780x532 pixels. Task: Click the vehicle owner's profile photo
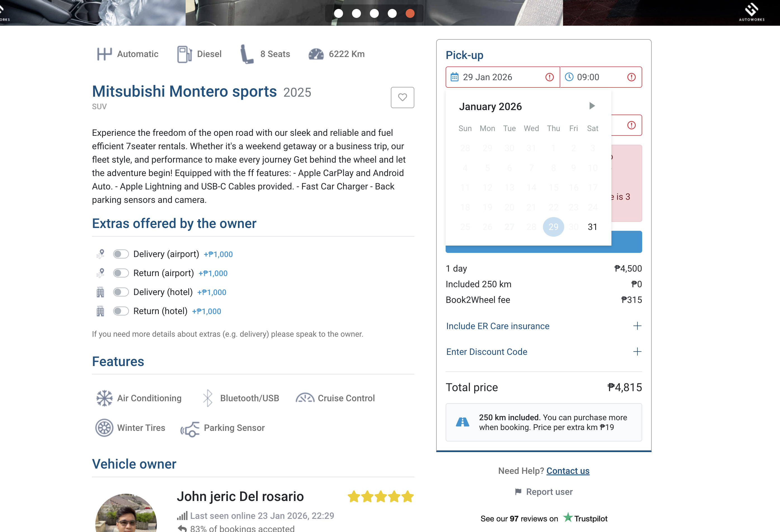coord(126,513)
